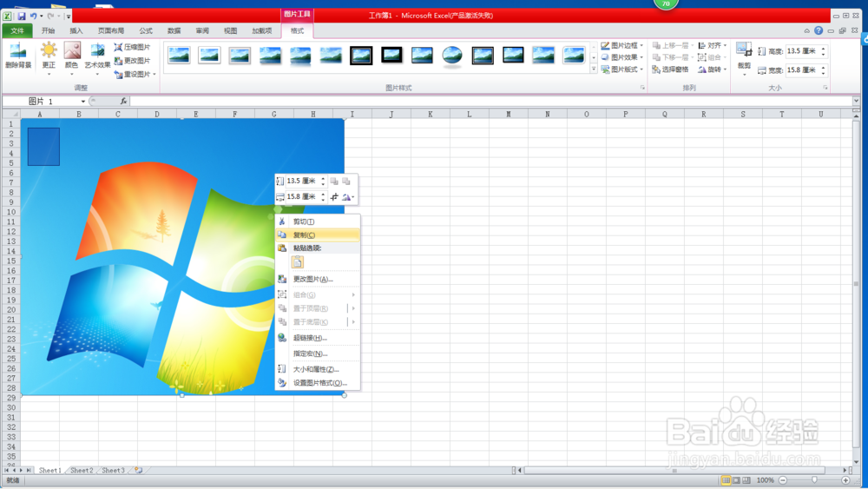Switch to the Home (开始) tab
Screen dimensions: 868x489
coord(48,30)
